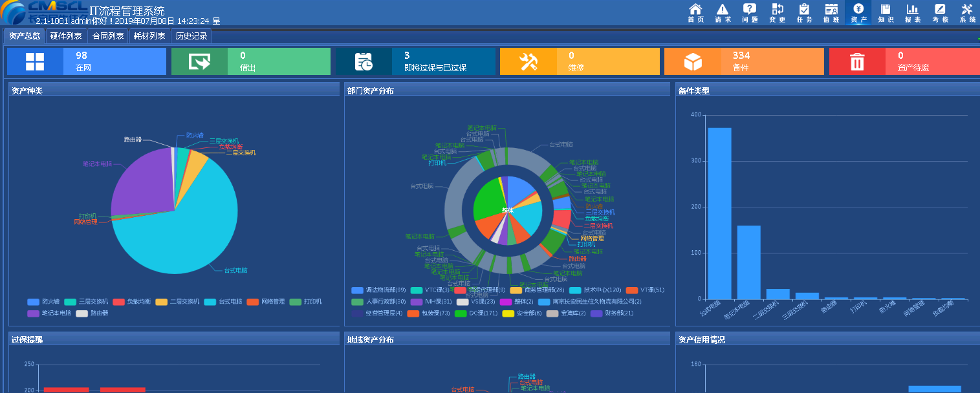
Task: Click the tallest 台式电脑 bar in 备件类型
Action: pyautogui.click(x=719, y=213)
